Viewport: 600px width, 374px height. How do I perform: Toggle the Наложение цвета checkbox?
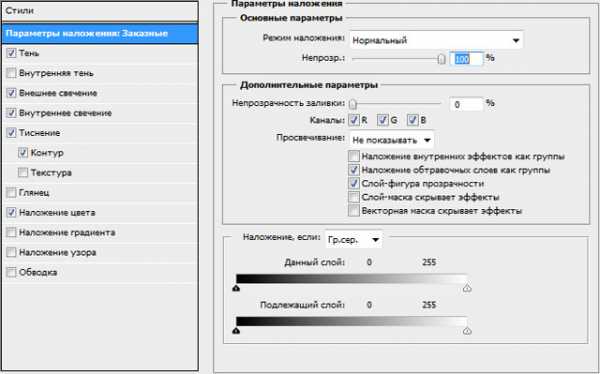(x=11, y=212)
